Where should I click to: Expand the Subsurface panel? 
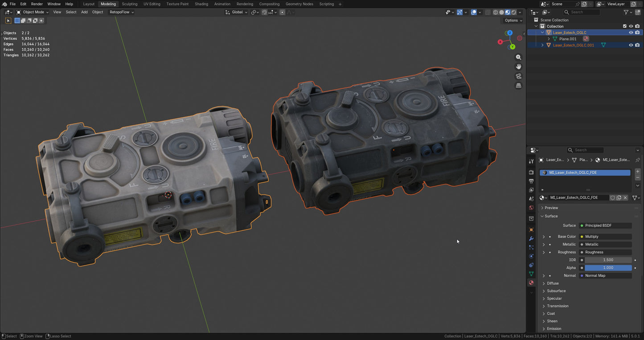tap(556, 291)
